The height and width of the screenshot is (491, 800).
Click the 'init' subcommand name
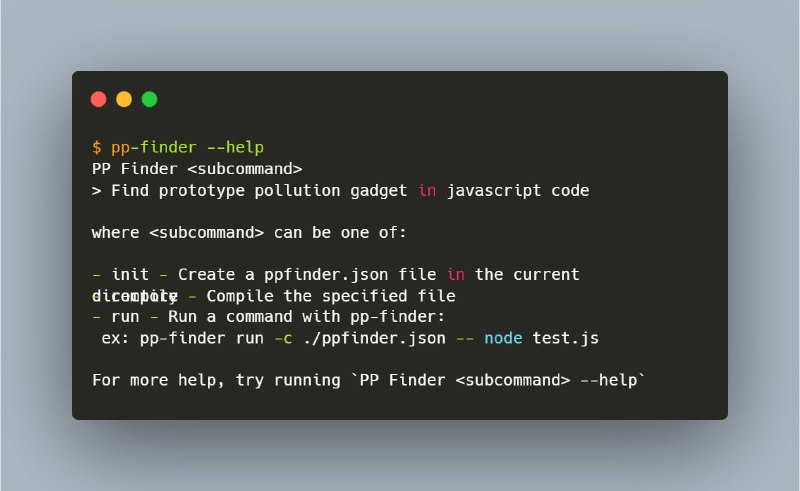(130, 275)
